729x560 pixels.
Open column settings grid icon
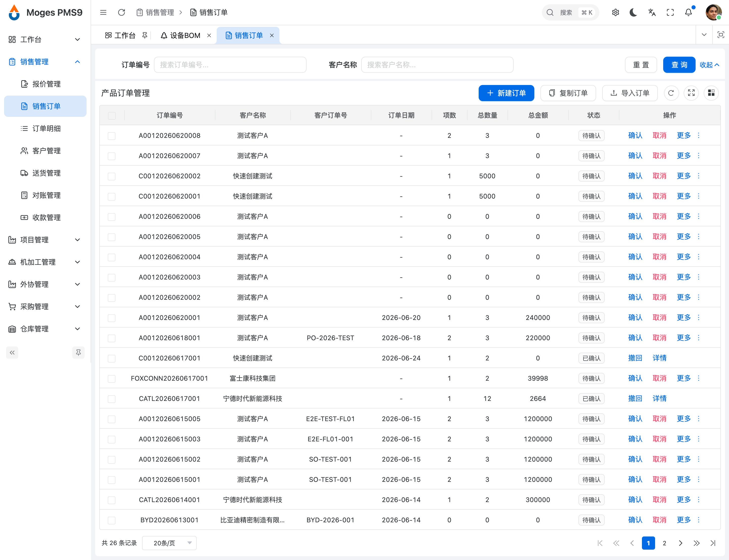click(x=711, y=93)
